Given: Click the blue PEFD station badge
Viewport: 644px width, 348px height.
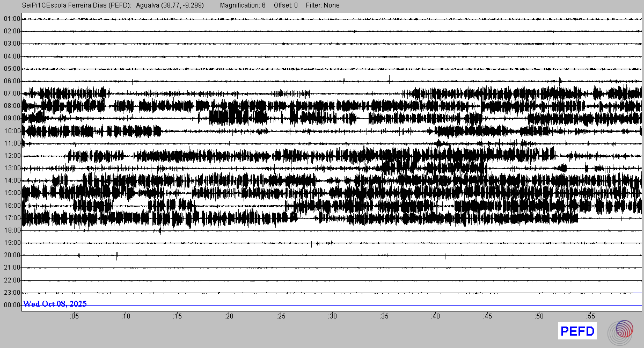Looking at the screenshot, I should [577, 331].
